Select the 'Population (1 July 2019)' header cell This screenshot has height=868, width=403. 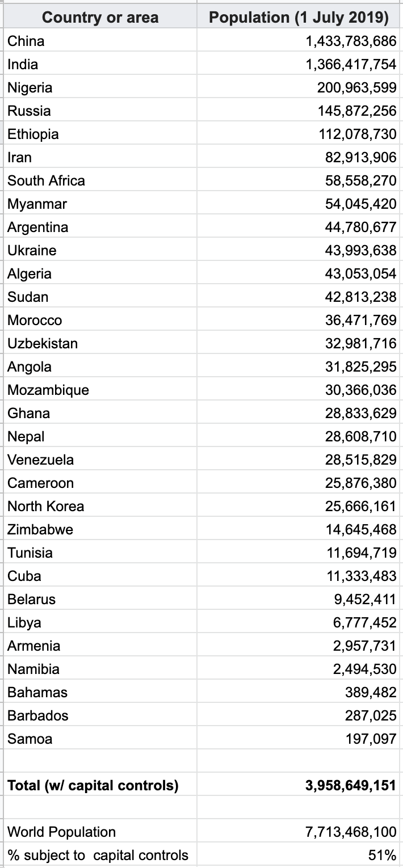tap(299, 17)
